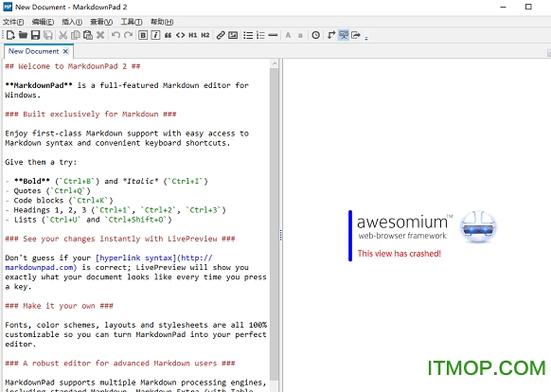Apply italic formatting with I icon

click(155, 35)
